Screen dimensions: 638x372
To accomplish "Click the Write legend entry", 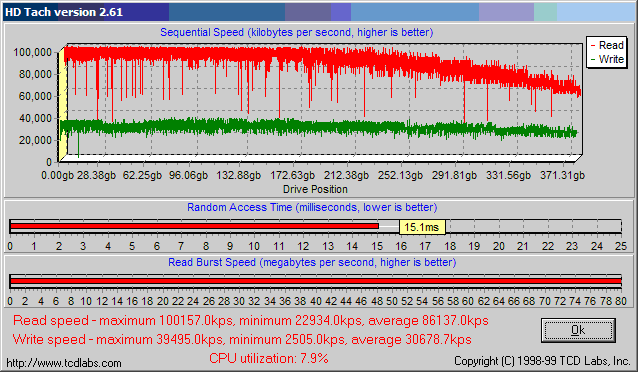I will tap(607, 59).
